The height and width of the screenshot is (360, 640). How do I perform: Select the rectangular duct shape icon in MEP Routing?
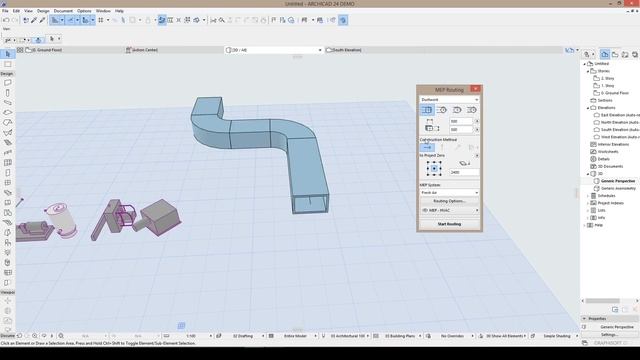coord(427,110)
